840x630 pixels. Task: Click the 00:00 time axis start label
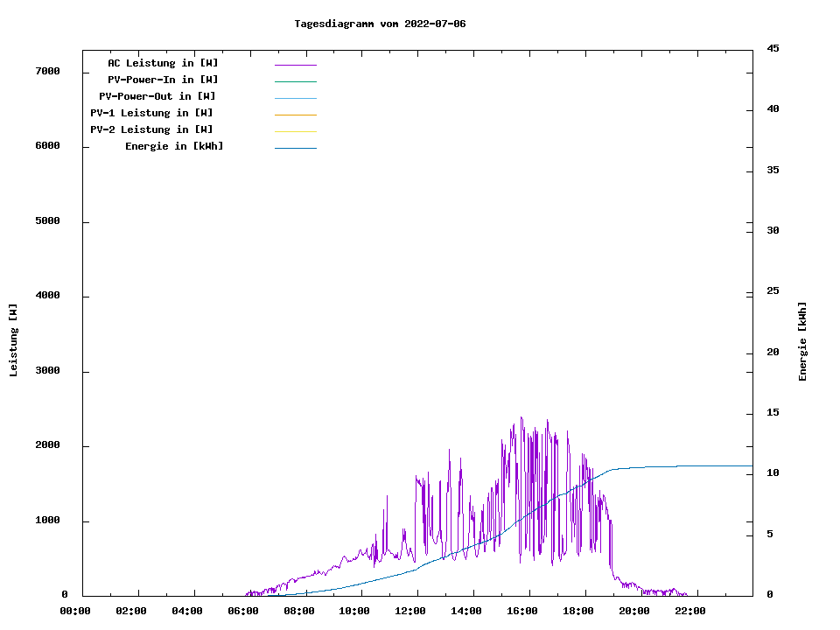click(75, 611)
